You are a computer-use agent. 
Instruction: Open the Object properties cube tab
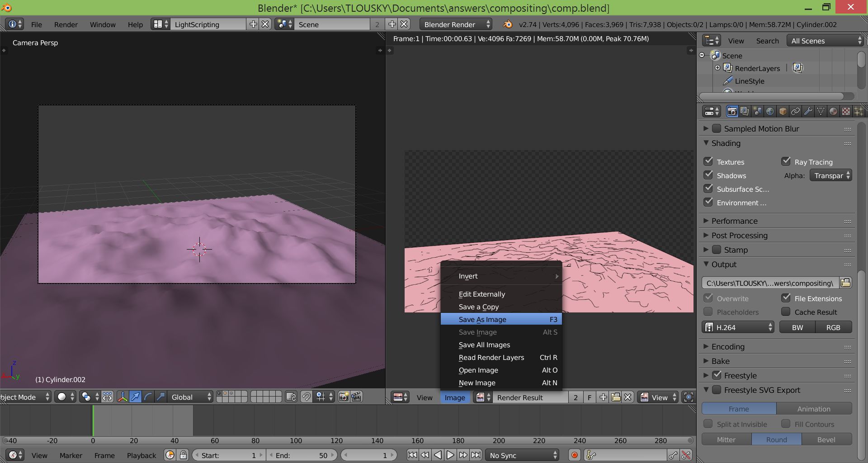click(x=783, y=111)
